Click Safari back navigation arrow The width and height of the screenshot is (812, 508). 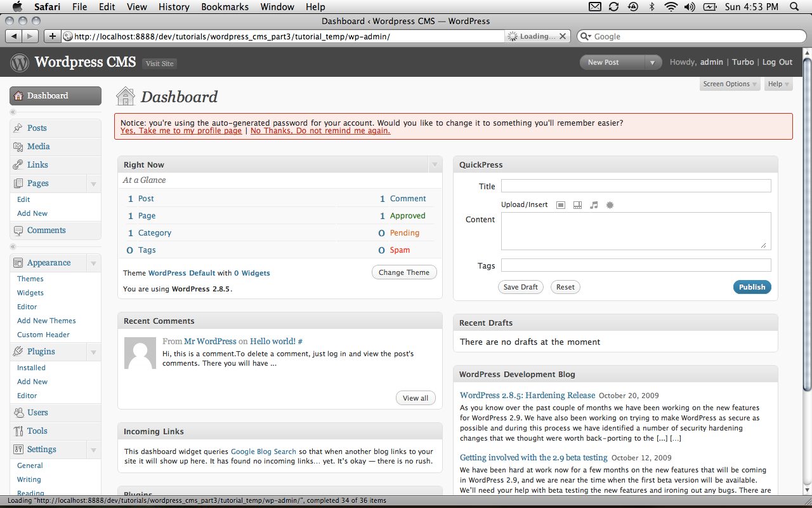[x=13, y=36]
